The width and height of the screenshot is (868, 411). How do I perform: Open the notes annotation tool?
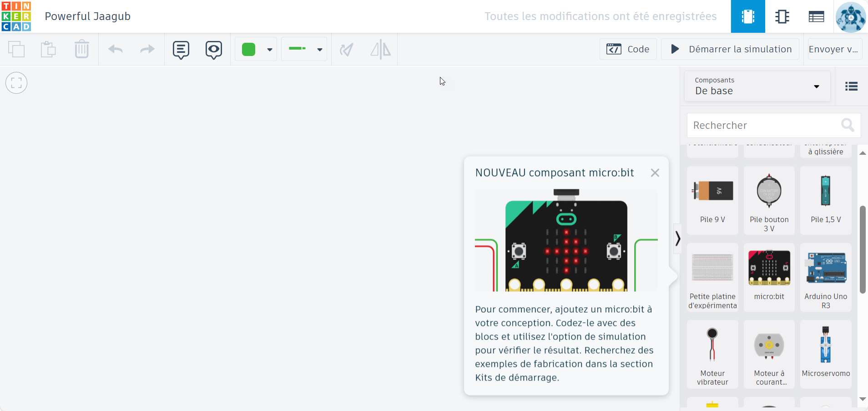(181, 49)
